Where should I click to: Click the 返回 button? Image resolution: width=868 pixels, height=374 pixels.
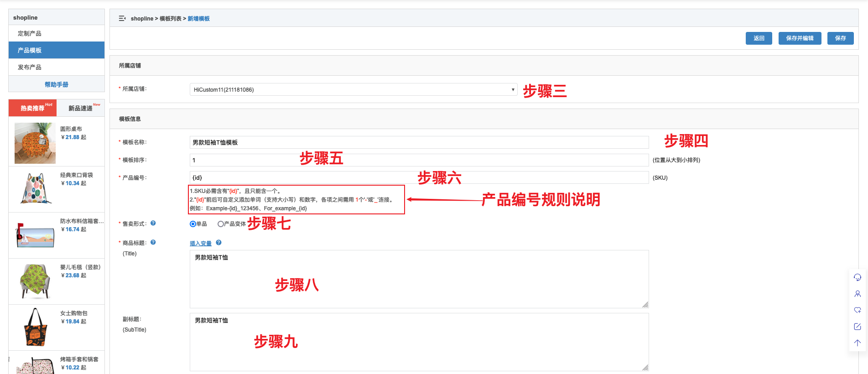tap(759, 38)
